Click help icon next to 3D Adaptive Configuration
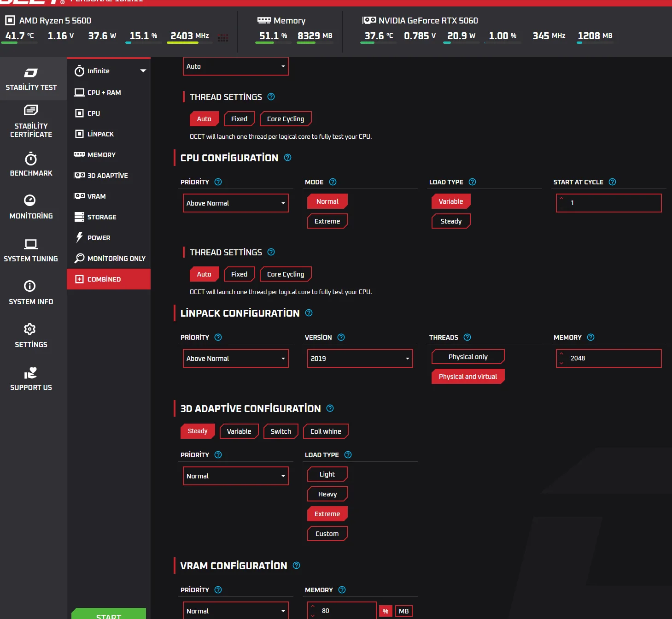672x619 pixels. [330, 408]
